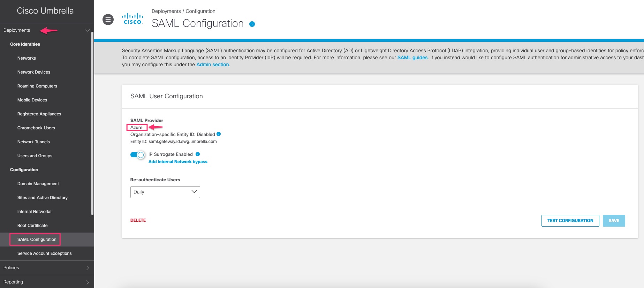
Task: Show info for Organization-specific Entity ID
Action: [219, 134]
